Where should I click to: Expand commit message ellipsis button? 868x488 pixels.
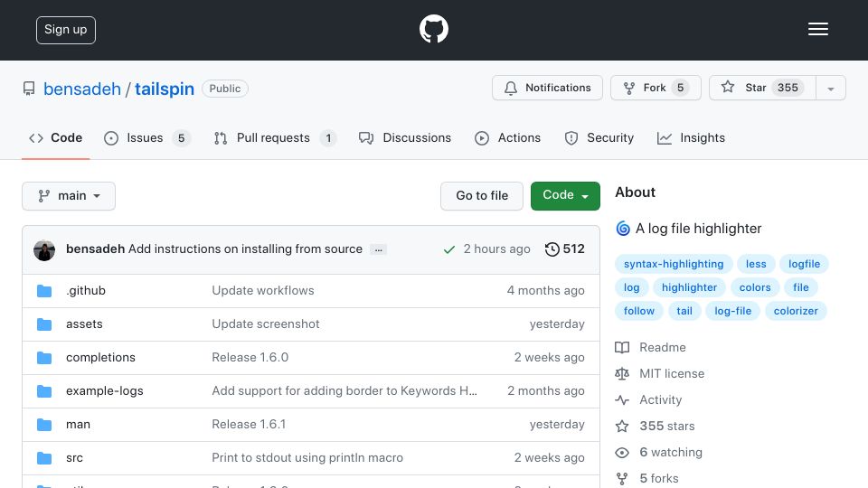(x=378, y=249)
